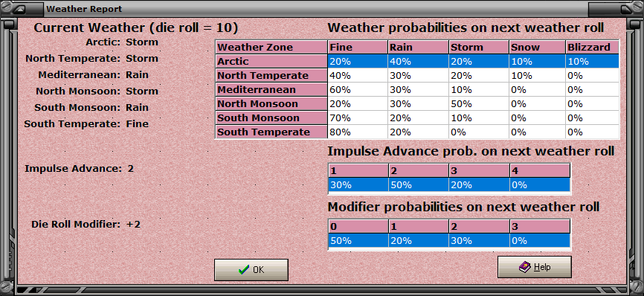Click South Temperate Blizzard cell 0%
Screen dimensions: 644x296
(x=592, y=132)
